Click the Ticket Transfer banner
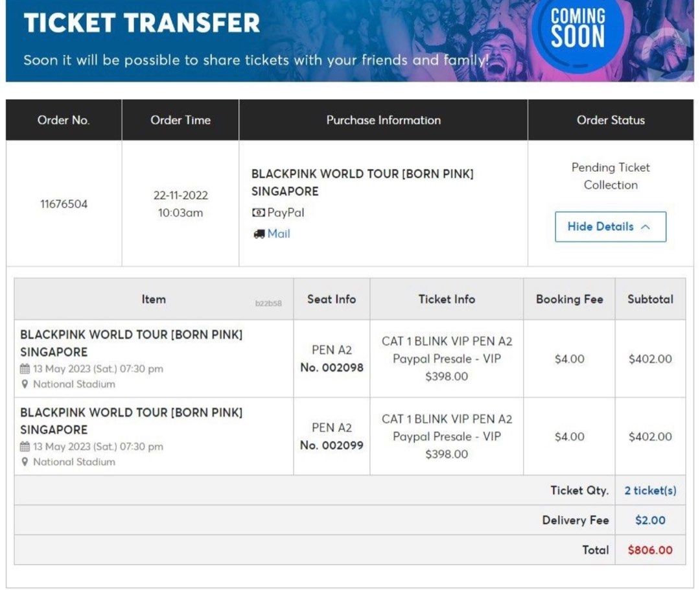 (x=349, y=41)
